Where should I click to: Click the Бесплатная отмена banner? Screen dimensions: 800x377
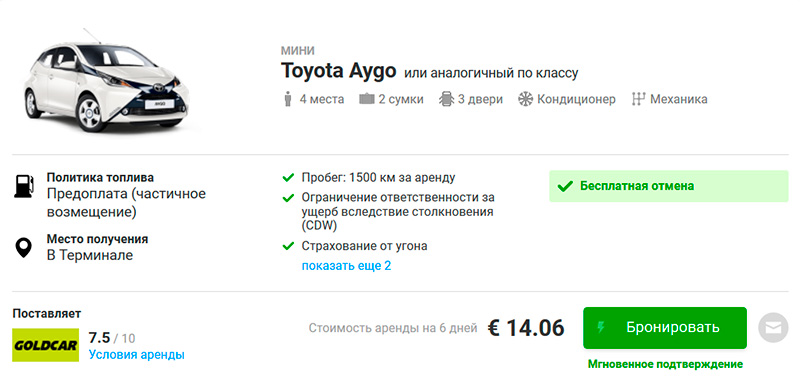click(x=668, y=186)
